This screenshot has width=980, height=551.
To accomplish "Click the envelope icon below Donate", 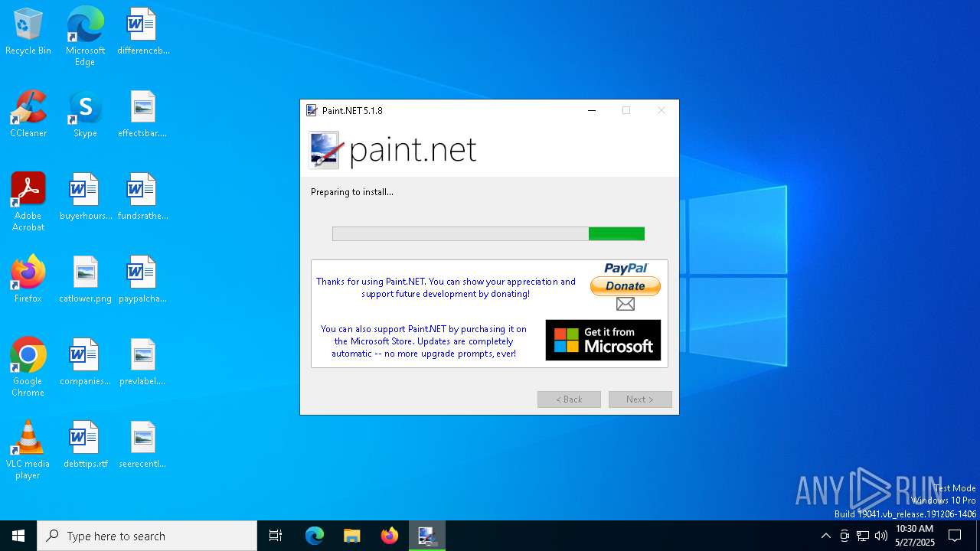I will 626,304.
